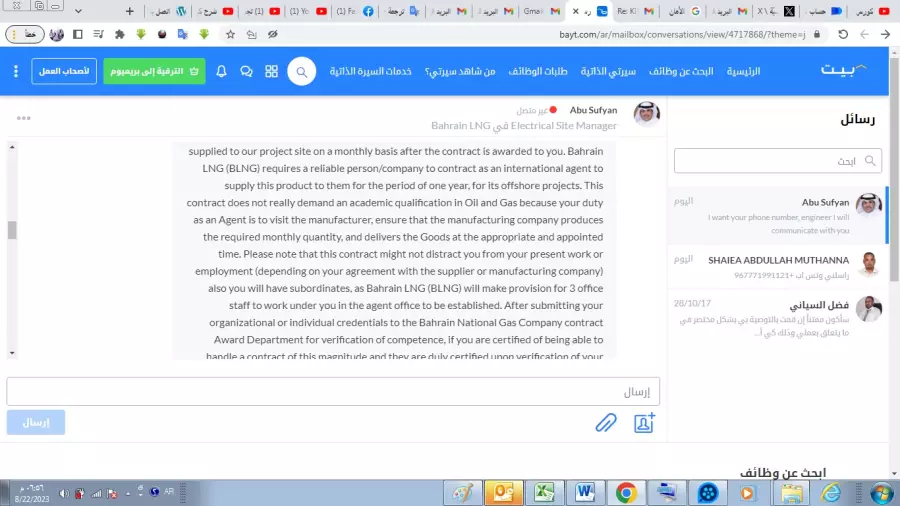Click the browser address bar URL
The height and width of the screenshot is (506, 900).
point(682,34)
